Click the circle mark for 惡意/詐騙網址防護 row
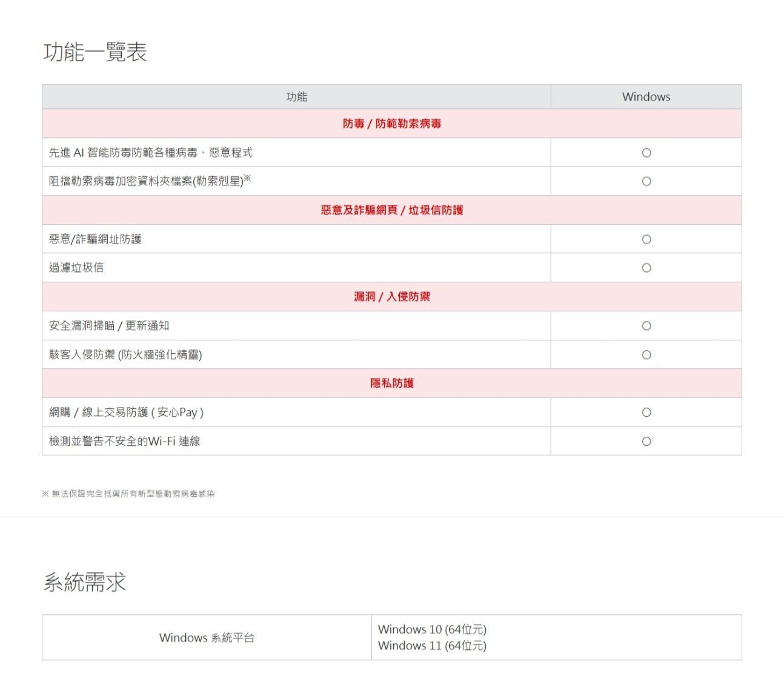784x685 pixels. [x=646, y=239]
